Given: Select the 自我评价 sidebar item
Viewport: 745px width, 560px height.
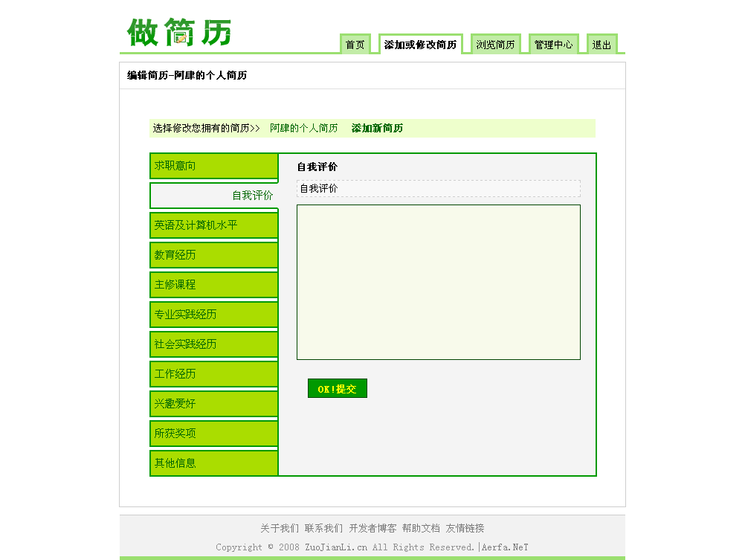Looking at the screenshot, I should click(214, 196).
